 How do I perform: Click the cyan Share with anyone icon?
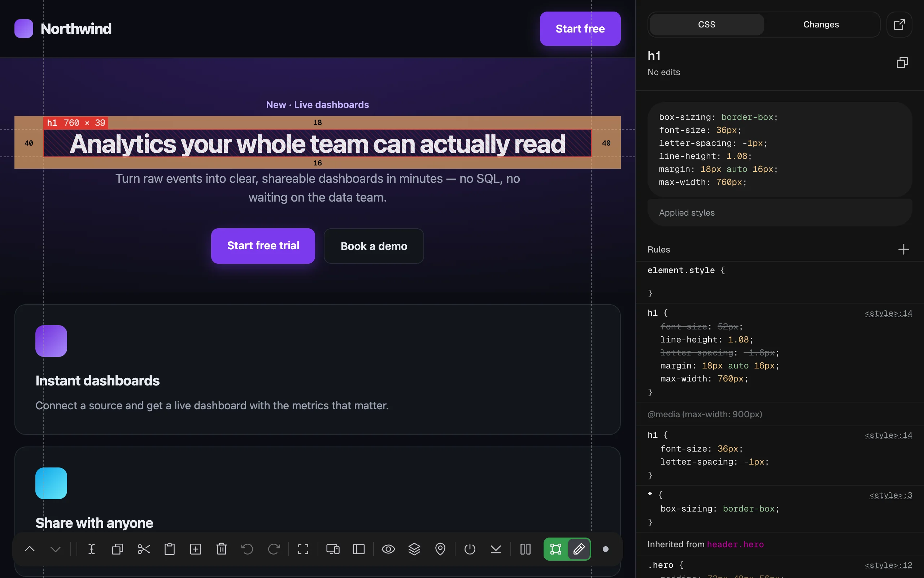coord(51,483)
